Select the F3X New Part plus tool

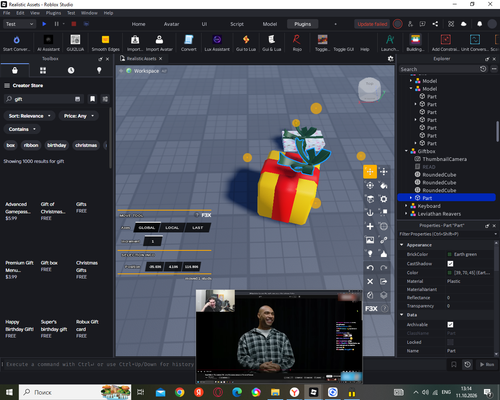click(x=370, y=226)
